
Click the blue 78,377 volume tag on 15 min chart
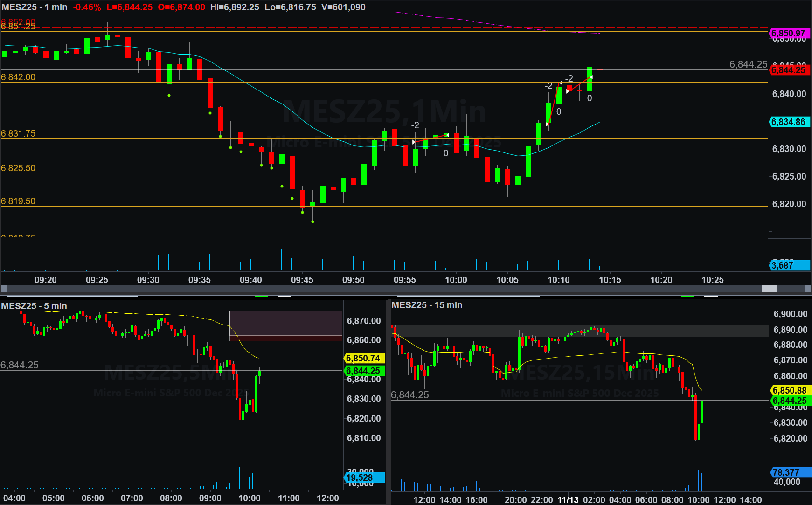click(x=790, y=472)
